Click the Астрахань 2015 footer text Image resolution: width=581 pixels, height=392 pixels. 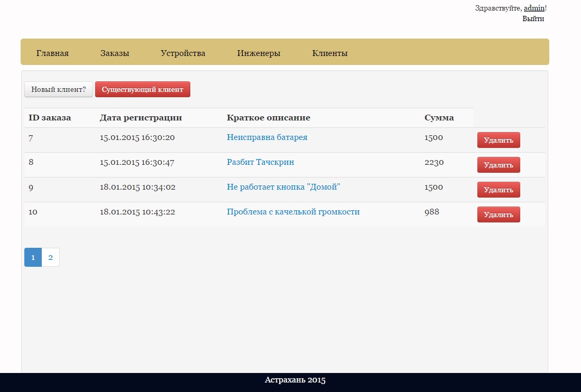(x=295, y=380)
